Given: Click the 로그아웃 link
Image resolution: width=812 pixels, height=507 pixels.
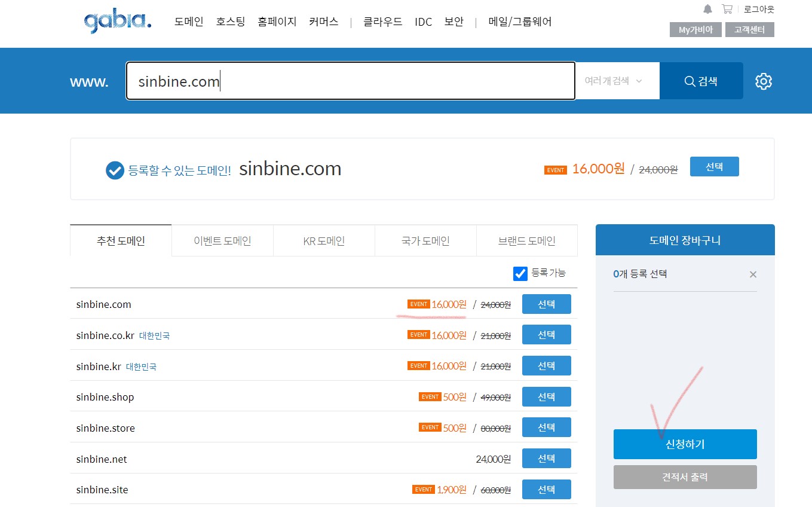Looking at the screenshot, I should click(759, 9).
